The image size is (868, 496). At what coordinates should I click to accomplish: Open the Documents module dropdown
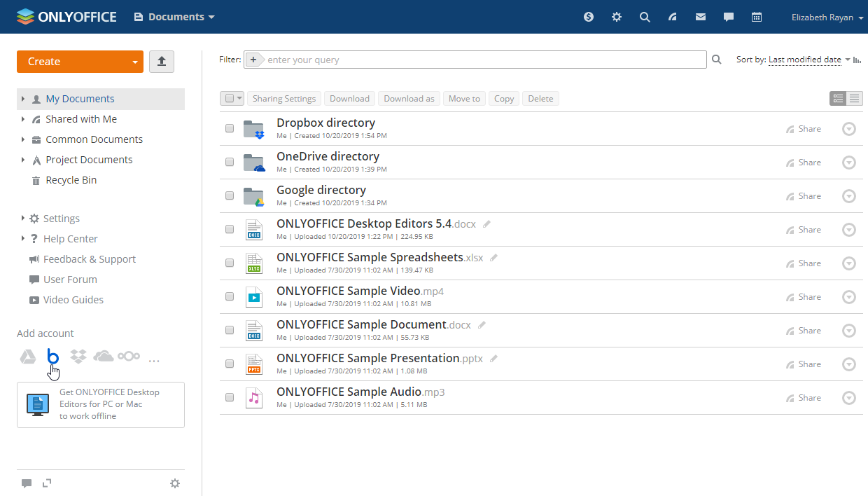[x=175, y=17]
